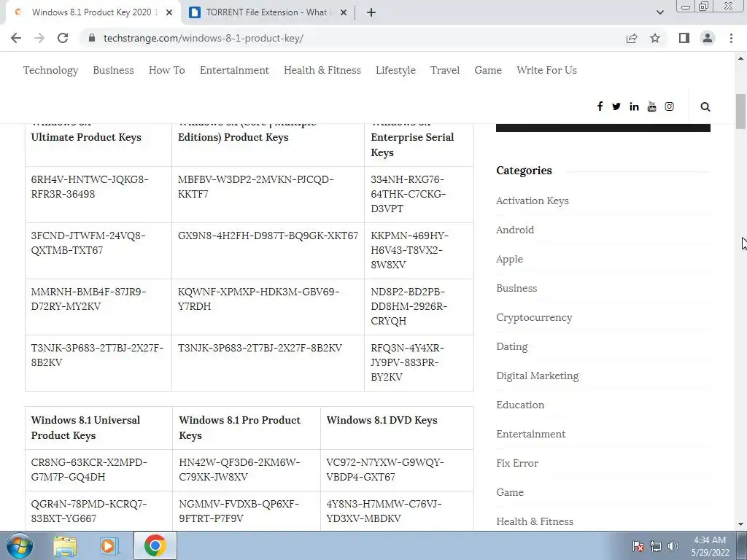This screenshot has height=560, width=747.
Task: Click key VC972-N7YXW-G9WQY-VBDP4-GXT67
Action: click(x=385, y=470)
